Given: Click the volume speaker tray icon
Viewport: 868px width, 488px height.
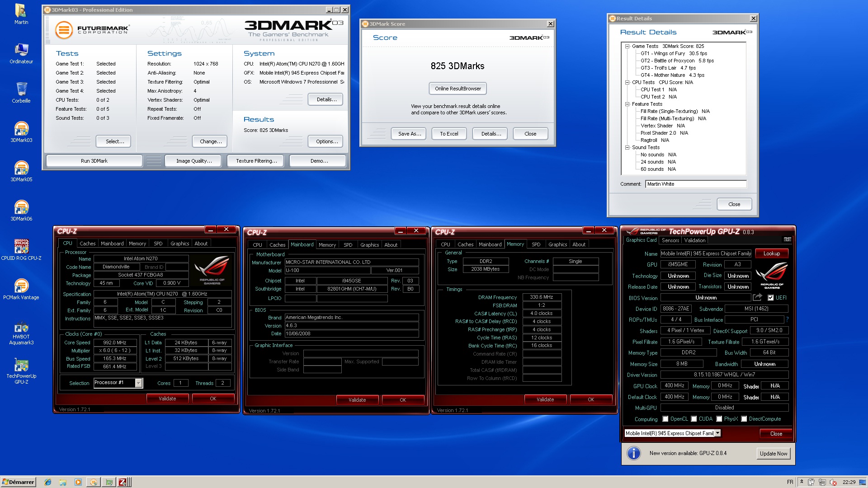Looking at the screenshot, I should (x=833, y=482).
